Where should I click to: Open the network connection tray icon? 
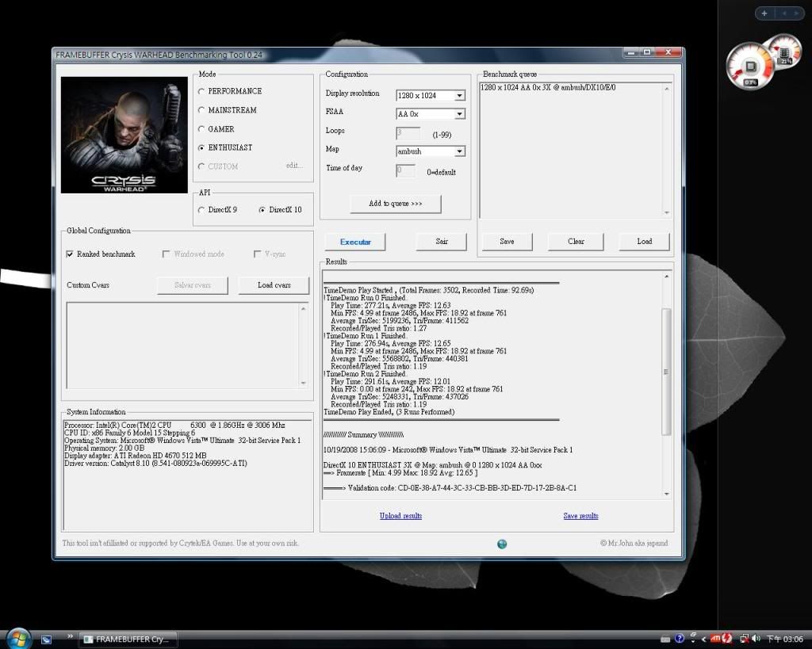[x=745, y=639]
